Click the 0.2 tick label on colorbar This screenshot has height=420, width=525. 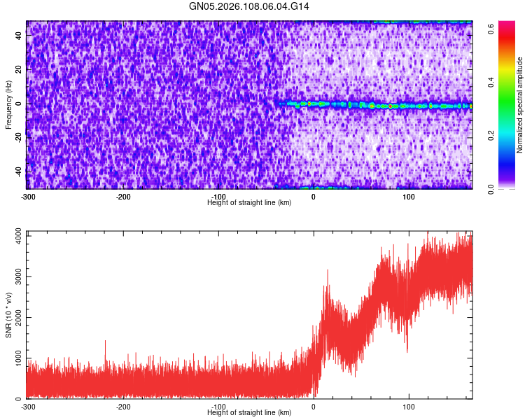[x=491, y=135]
